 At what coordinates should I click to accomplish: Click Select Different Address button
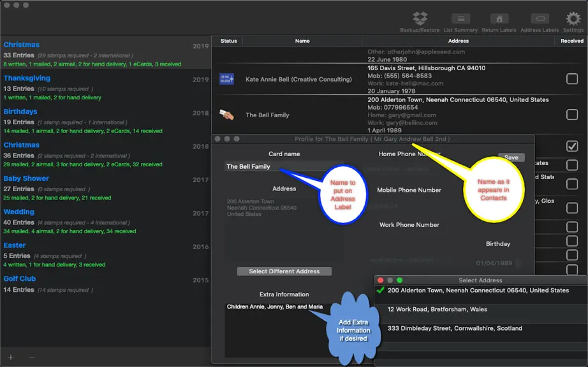[284, 271]
